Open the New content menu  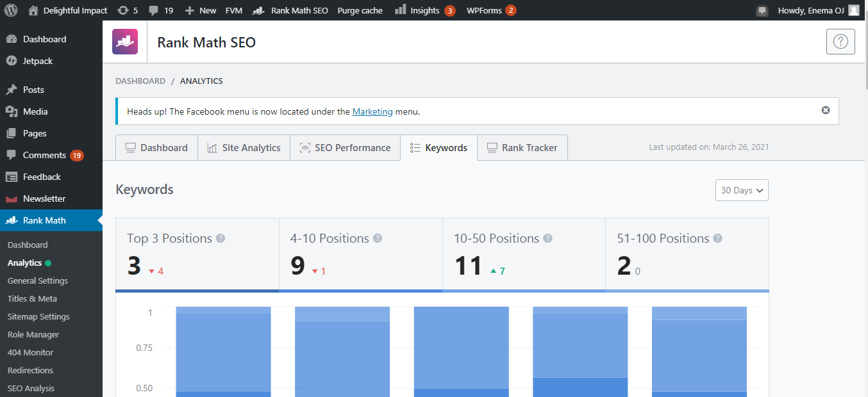[201, 10]
